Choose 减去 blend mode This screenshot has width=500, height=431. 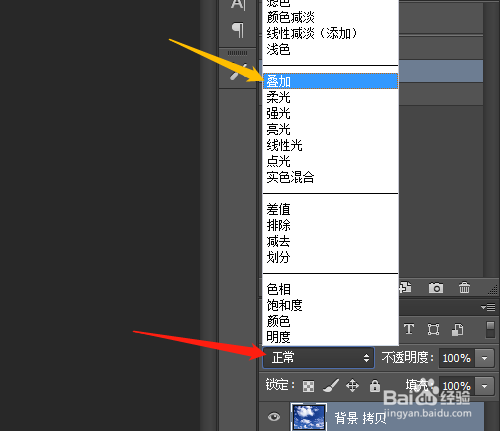[x=331, y=241]
